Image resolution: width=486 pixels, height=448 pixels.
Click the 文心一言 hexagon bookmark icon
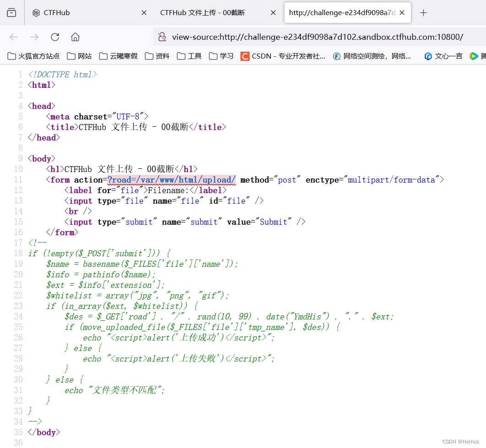[428, 56]
